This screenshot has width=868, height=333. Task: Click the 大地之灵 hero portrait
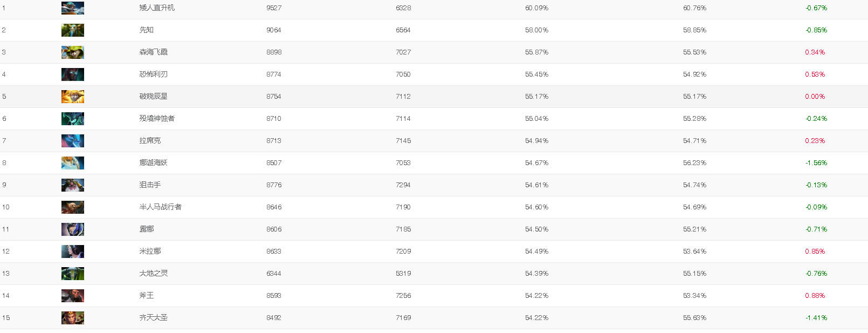pos(73,274)
